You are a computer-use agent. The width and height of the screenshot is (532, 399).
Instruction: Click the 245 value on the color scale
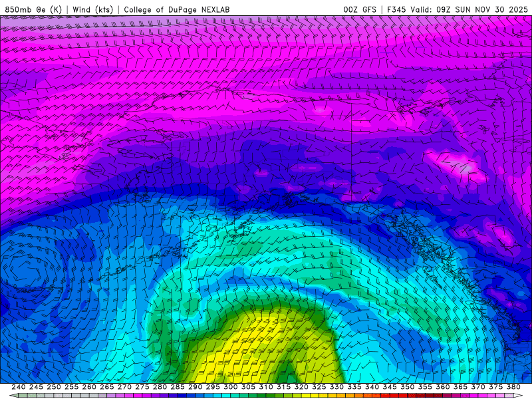click(36, 387)
